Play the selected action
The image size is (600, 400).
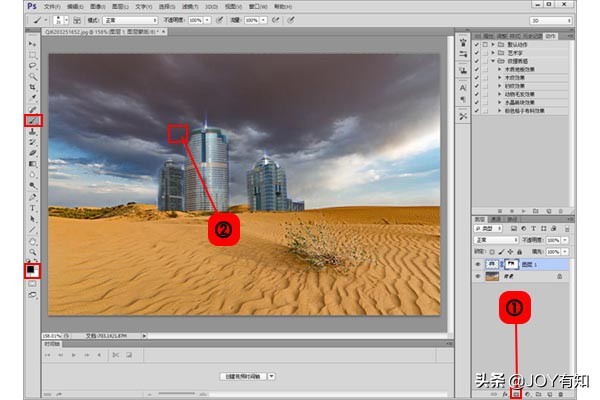523,211
